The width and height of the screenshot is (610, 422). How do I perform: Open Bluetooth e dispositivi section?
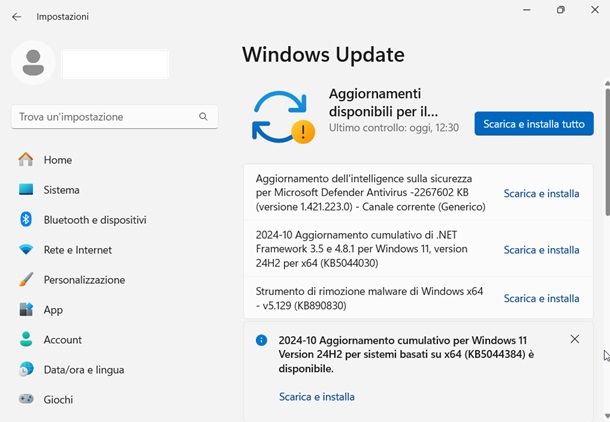click(95, 220)
